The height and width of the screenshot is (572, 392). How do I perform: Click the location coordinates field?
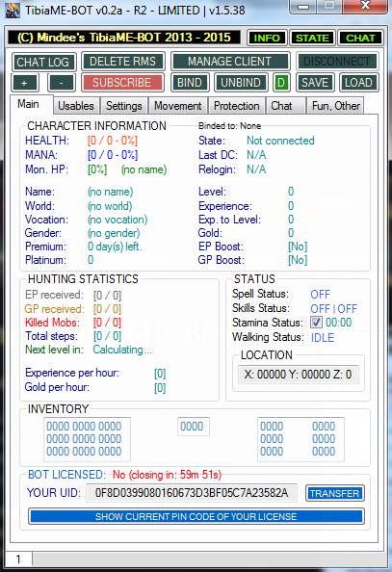click(x=299, y=375)
